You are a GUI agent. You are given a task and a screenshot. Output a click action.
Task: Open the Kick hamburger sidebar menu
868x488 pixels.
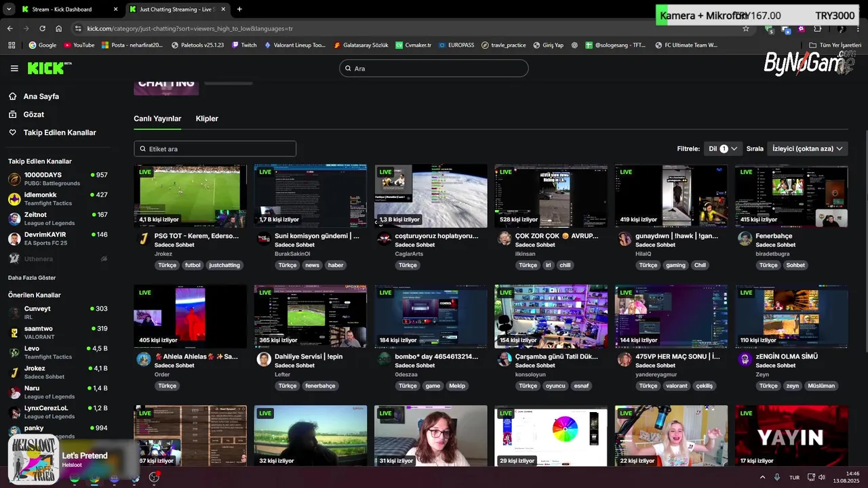(14, 68)
